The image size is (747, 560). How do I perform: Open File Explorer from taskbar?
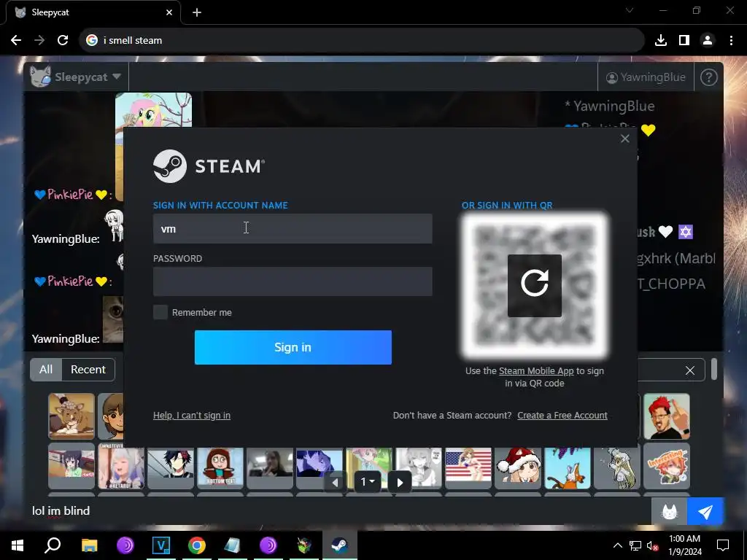[89, 545]
